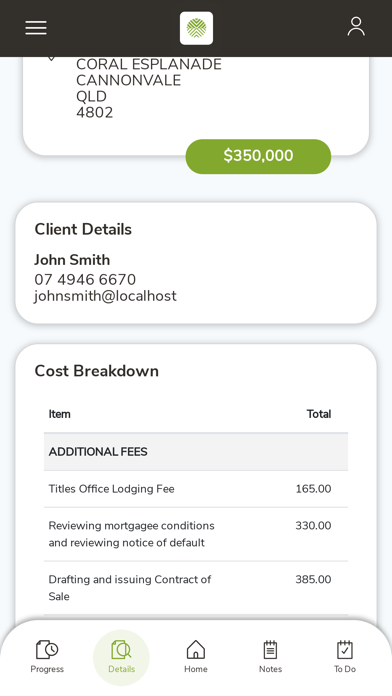The width and height of the screenshot is (392, 696).
Task: Open the hamburger menu
Action: point(36,28)
